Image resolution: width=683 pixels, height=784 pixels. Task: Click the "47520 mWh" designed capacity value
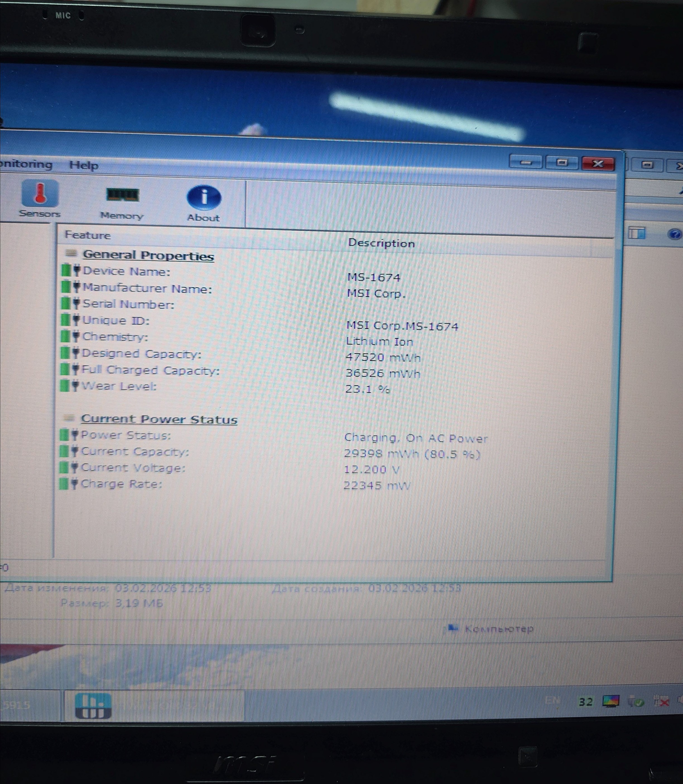(x=383, y=357)
